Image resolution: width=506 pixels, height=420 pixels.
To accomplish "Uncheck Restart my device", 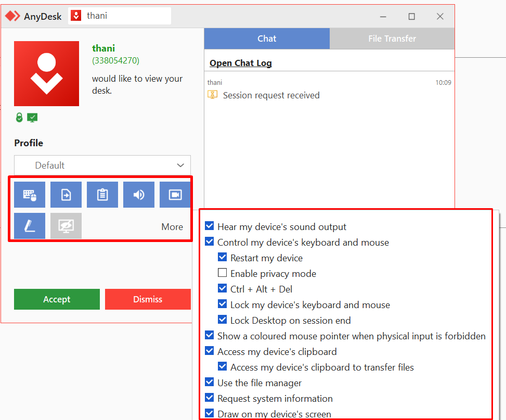I will [223, 257].
